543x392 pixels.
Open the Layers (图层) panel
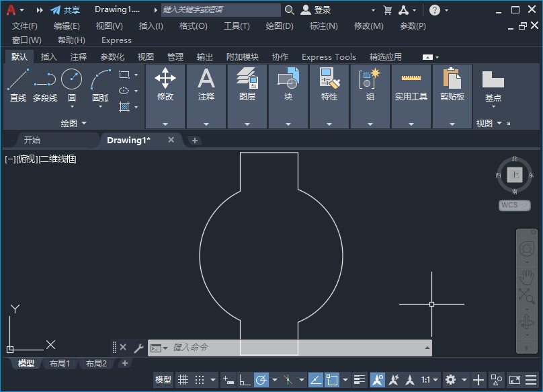[247, 96]
